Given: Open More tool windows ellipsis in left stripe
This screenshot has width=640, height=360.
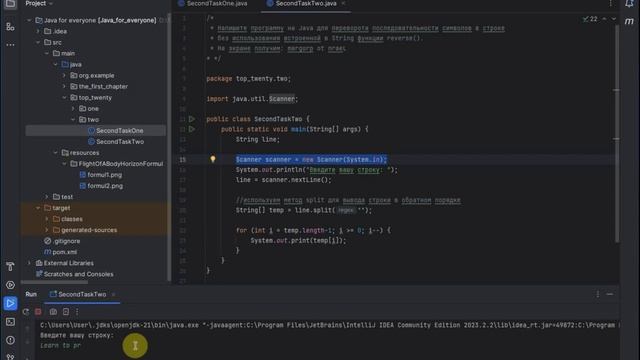Looking at the screenshot, I should pyautogui.click(x=10, y=44).
